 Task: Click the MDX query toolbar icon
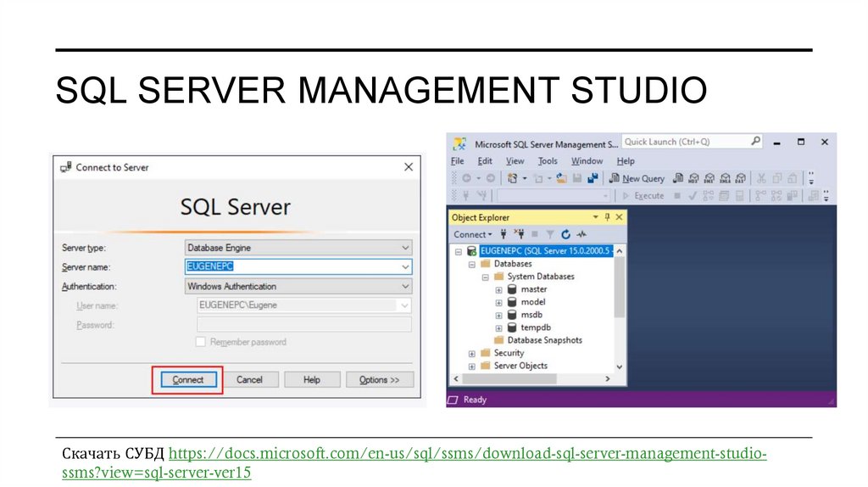(693, 178)
